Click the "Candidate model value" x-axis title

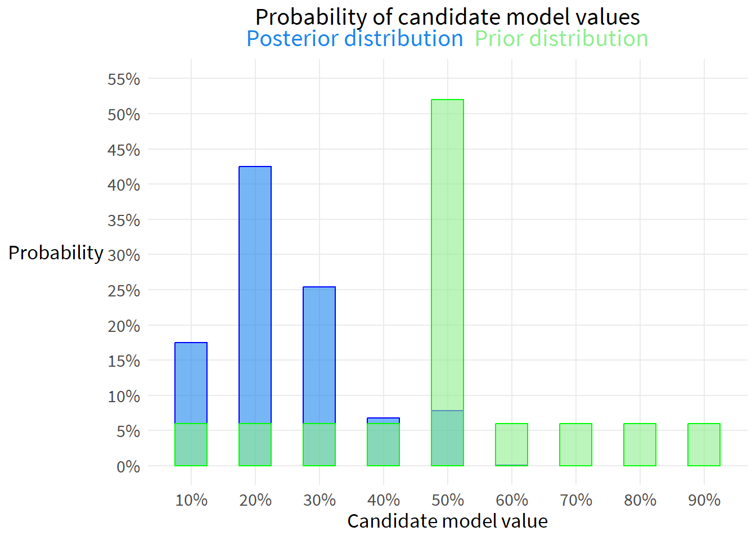447,521
